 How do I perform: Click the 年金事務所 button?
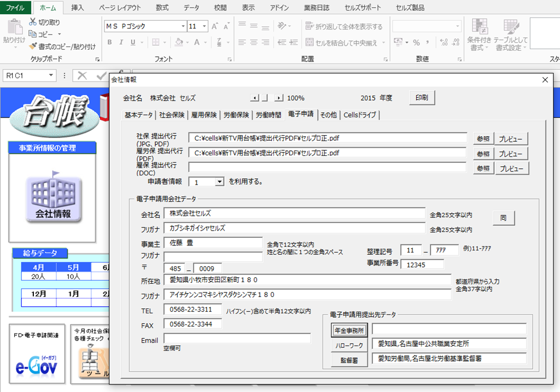click(x=349, y=330)
